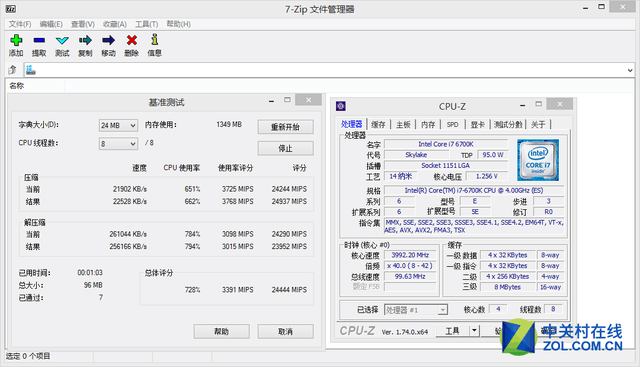The height and width of the screenshot is (367, 640).
Task: Click the Delete (删除) red X icon
Action: click(131, 40)
